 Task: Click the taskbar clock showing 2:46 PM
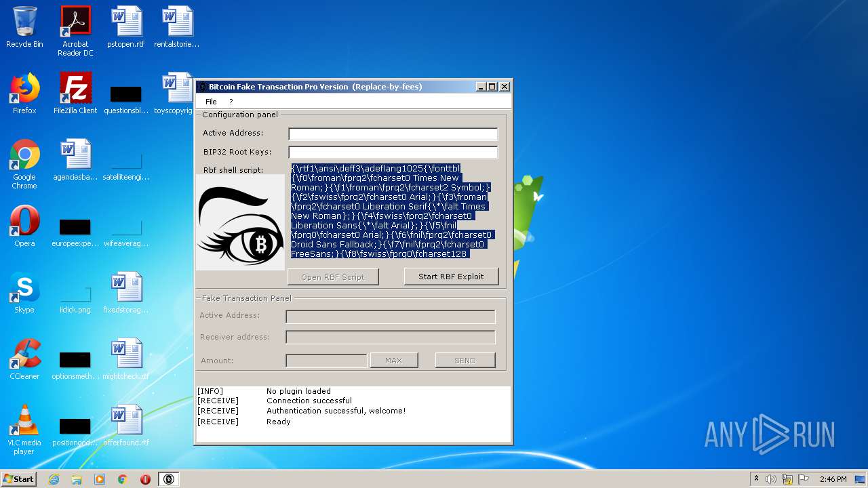coord(833,479)
